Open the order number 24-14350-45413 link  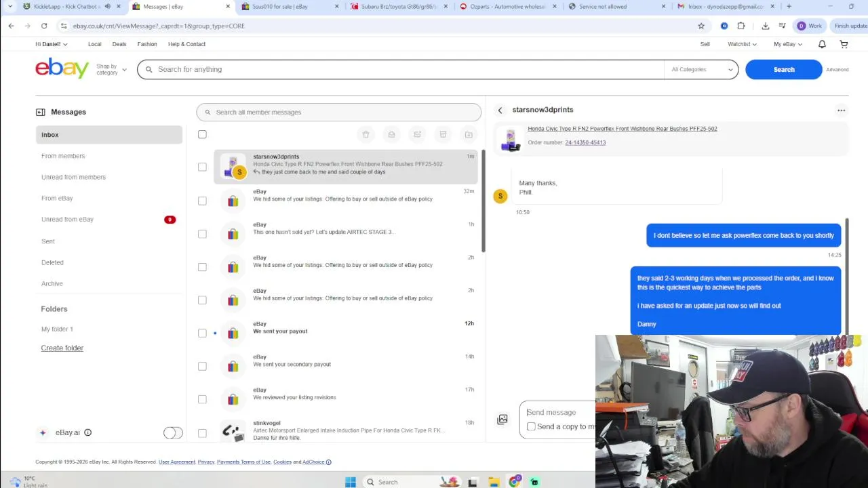(585, 142)
